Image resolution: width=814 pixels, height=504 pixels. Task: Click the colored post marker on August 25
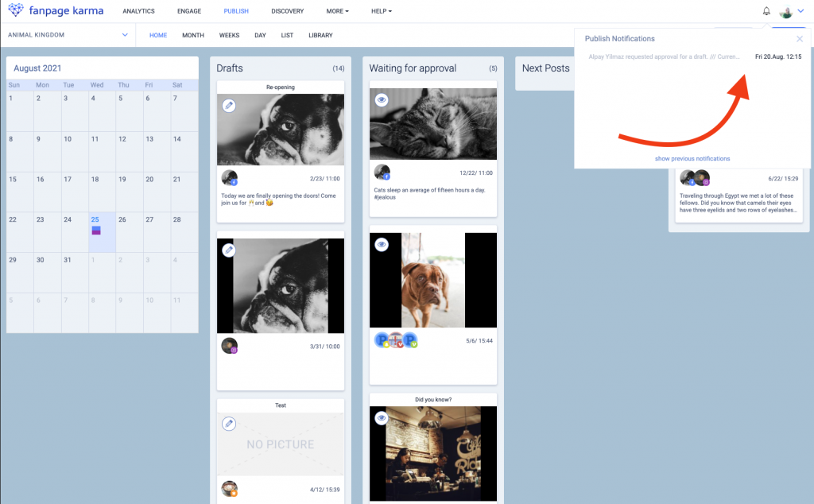[x=96, y=231]
